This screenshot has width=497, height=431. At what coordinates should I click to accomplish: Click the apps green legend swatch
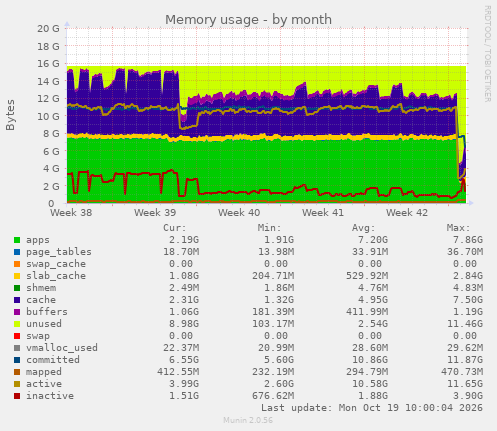(17, 240)
